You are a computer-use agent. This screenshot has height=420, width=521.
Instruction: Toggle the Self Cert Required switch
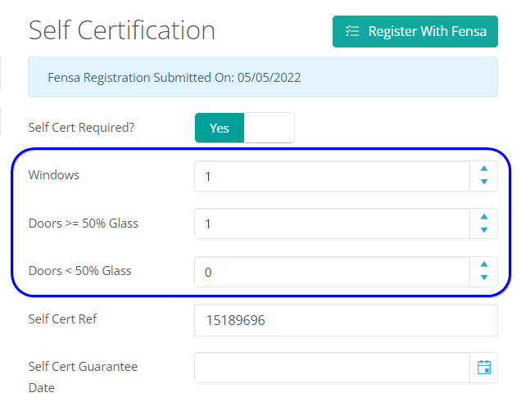(x=244, y=128)
